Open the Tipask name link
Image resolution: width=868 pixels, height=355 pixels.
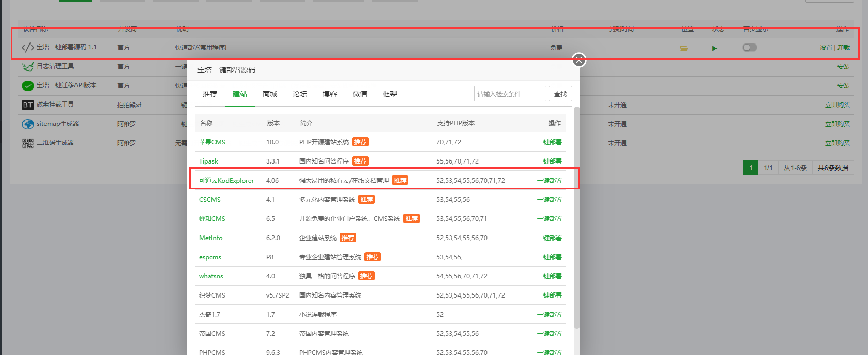point(208,161)
